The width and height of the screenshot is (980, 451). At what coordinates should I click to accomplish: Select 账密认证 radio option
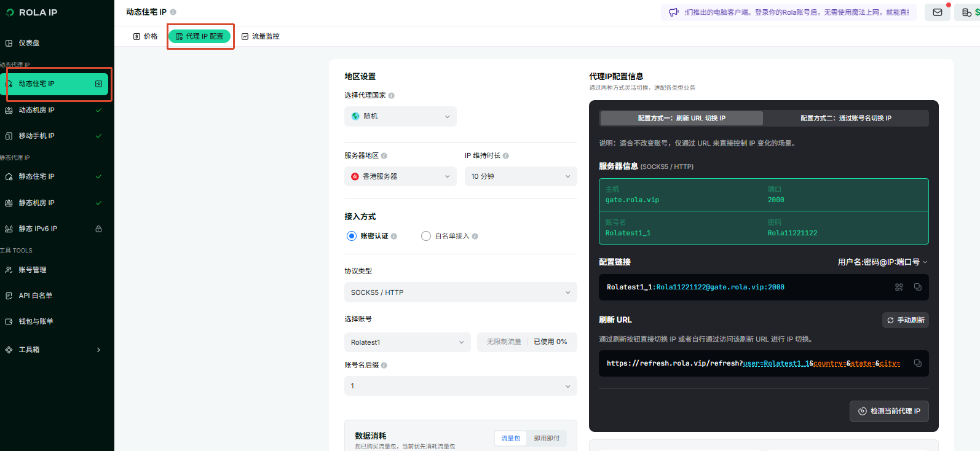coord(352,236)
